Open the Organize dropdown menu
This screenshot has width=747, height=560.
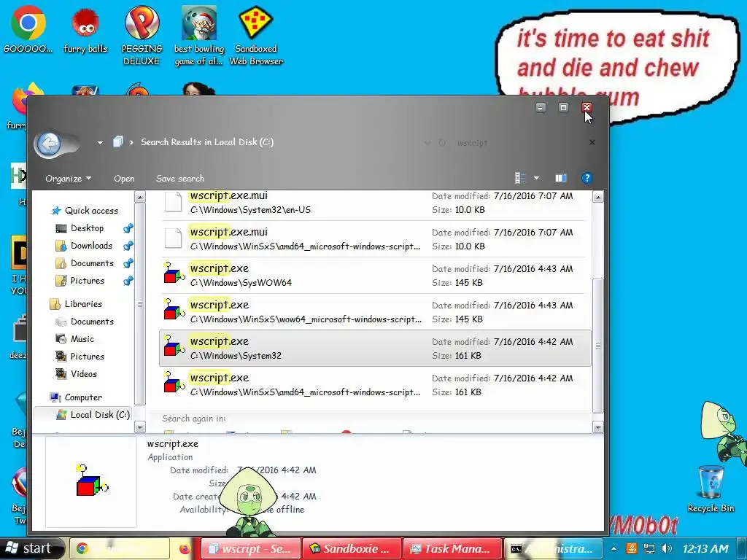point(68,179)
